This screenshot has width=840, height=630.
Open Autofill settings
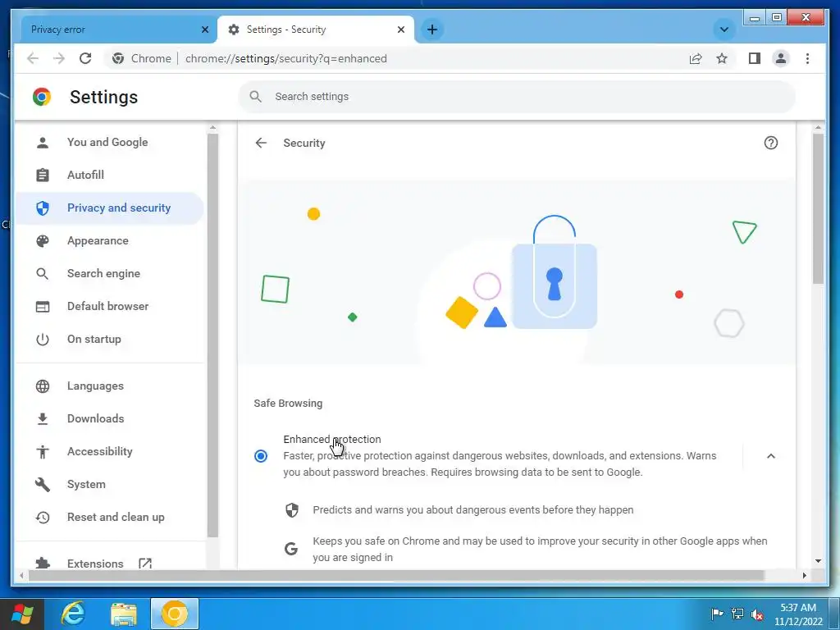110,176
